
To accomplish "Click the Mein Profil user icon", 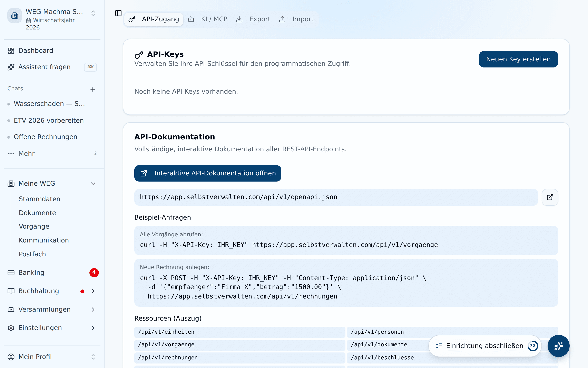I will click(11, 357).
